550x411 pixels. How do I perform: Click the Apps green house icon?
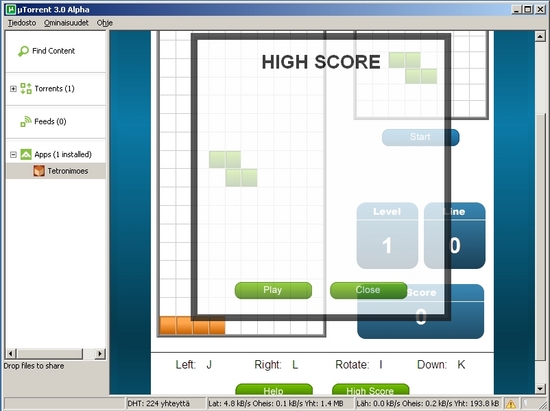[x=26, y=154]
